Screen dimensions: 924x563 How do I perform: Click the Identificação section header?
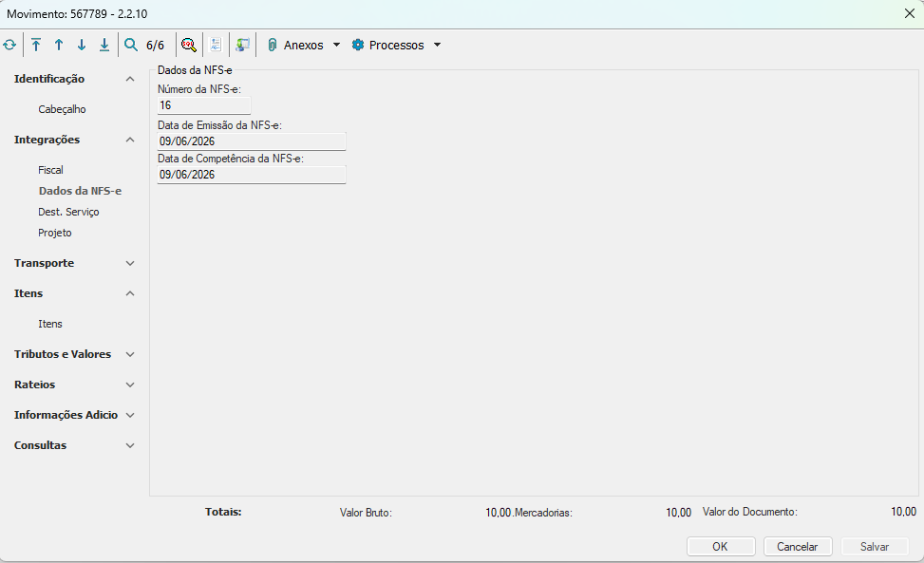tap(49, 79)
